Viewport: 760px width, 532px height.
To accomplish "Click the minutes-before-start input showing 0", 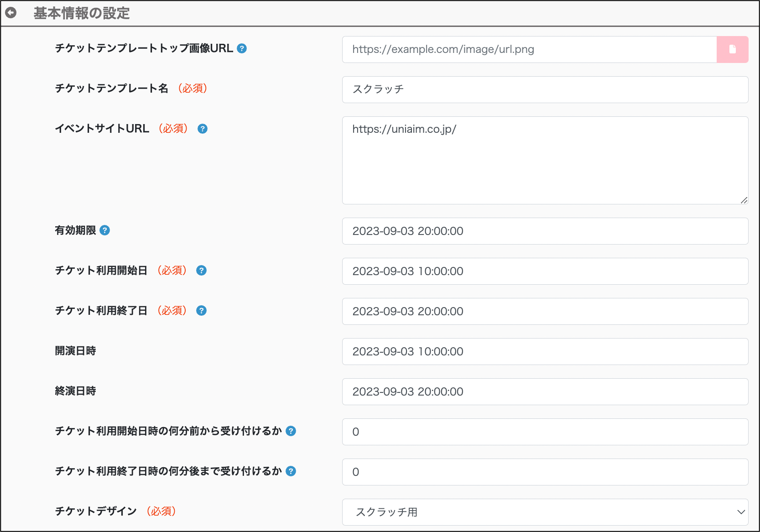I will (545, 432).
